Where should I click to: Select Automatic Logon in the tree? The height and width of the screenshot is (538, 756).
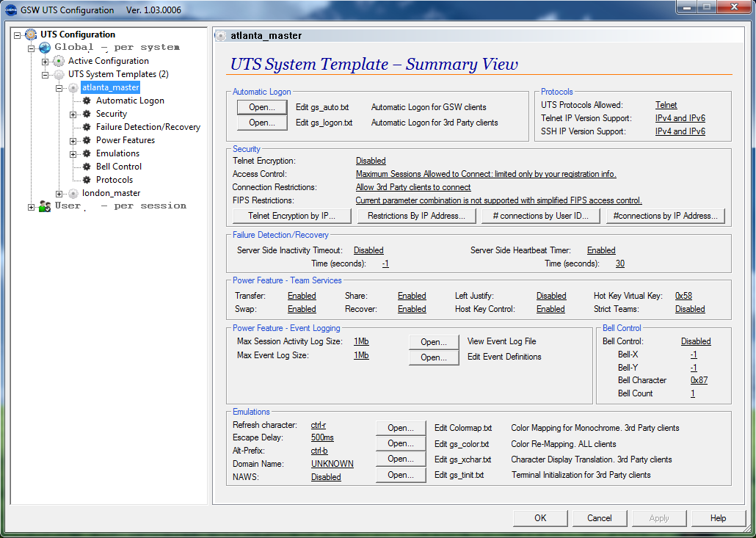[130, 101]
